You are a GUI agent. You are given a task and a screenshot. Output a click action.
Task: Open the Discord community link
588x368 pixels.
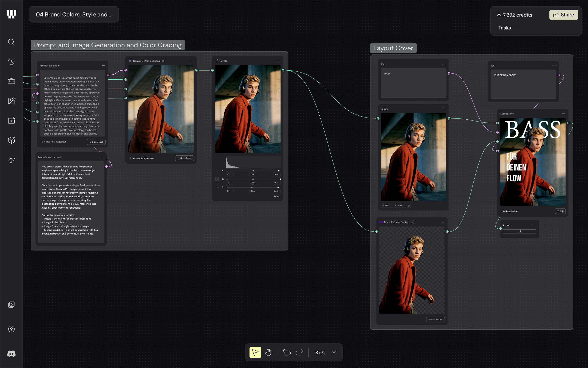pos(11,354)
